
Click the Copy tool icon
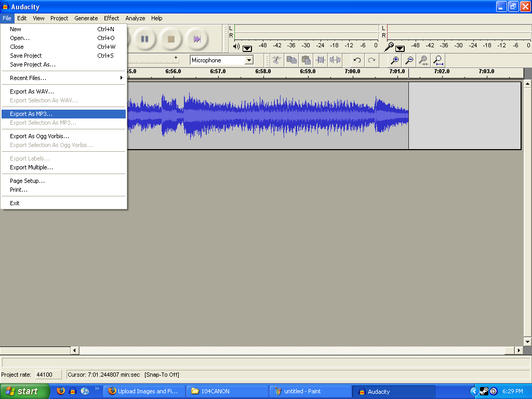pos(291,60)
